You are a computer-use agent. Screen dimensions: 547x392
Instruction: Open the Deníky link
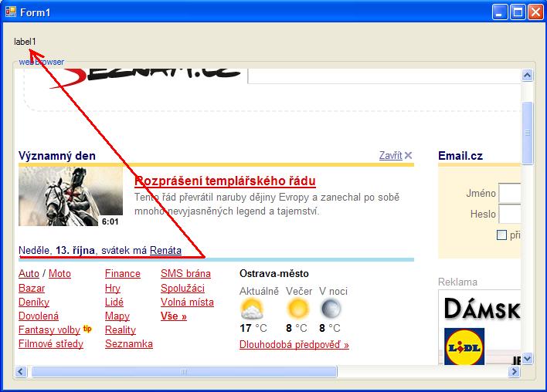click(34, 302)
